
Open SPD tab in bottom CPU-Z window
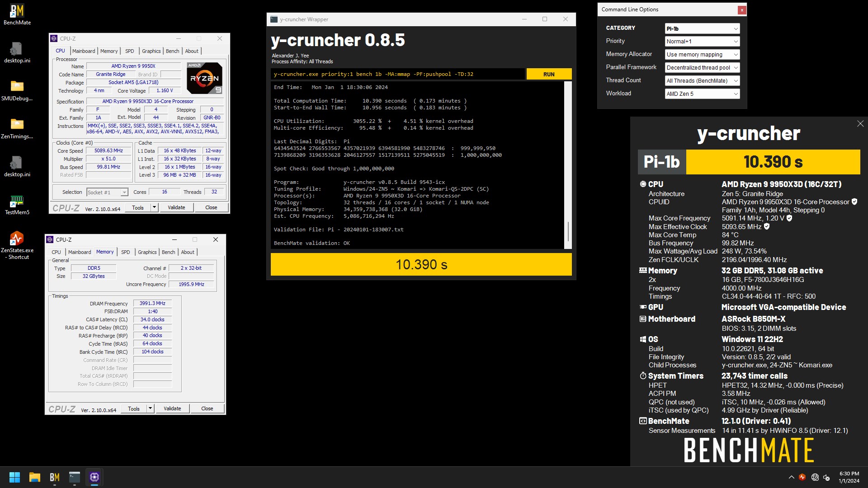tap(126, 252)
